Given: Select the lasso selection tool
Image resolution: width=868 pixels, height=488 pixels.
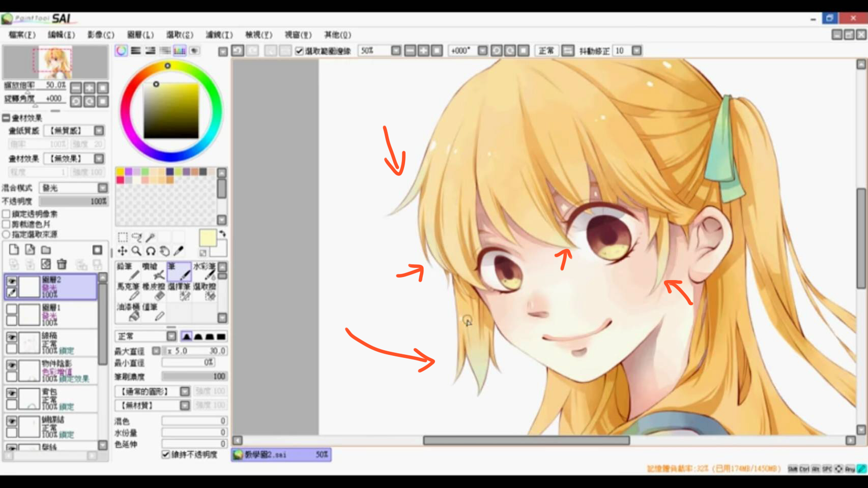Looking at the screenshot, I should pos(136,237).
